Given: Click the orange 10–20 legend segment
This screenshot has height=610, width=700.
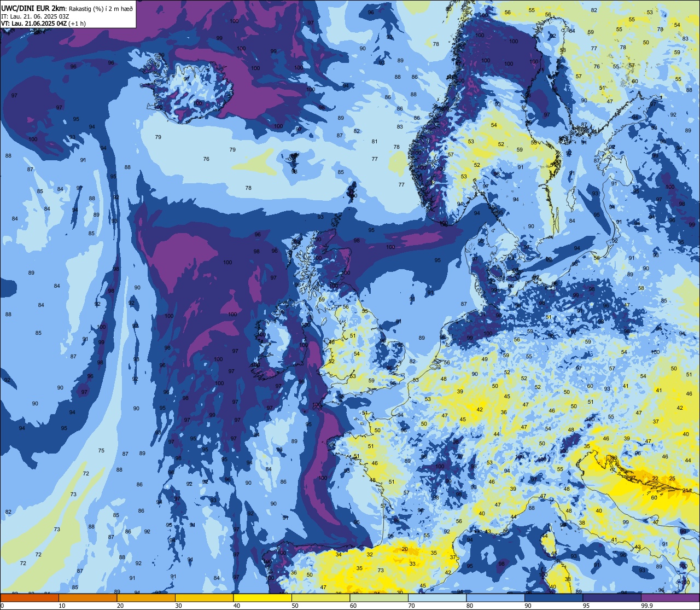Looking at the screenshot, I should 87,597.
